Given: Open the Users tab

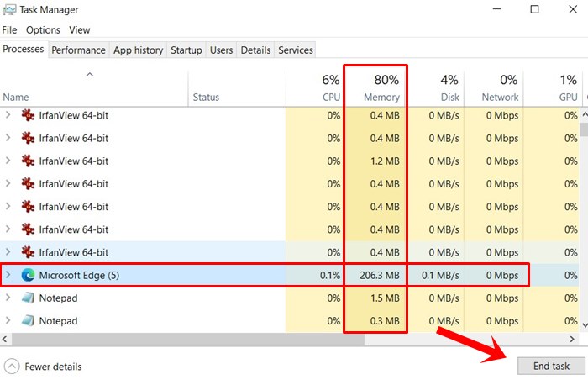Looking at the screenshot, I should pyautogui.click(x=221, y=50).
